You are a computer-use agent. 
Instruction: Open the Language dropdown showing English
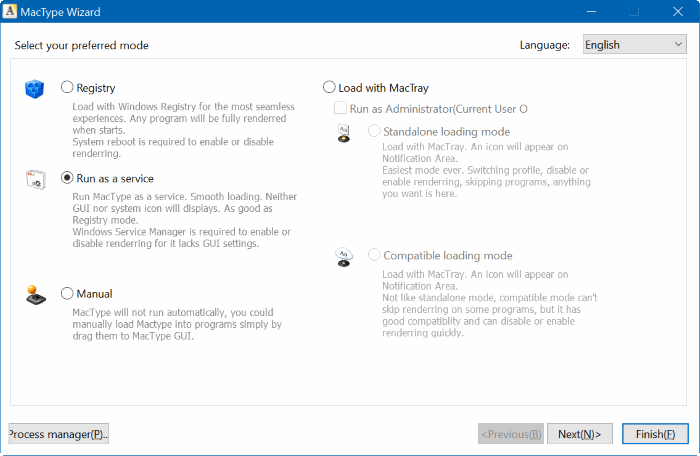(x=634, y=44)
